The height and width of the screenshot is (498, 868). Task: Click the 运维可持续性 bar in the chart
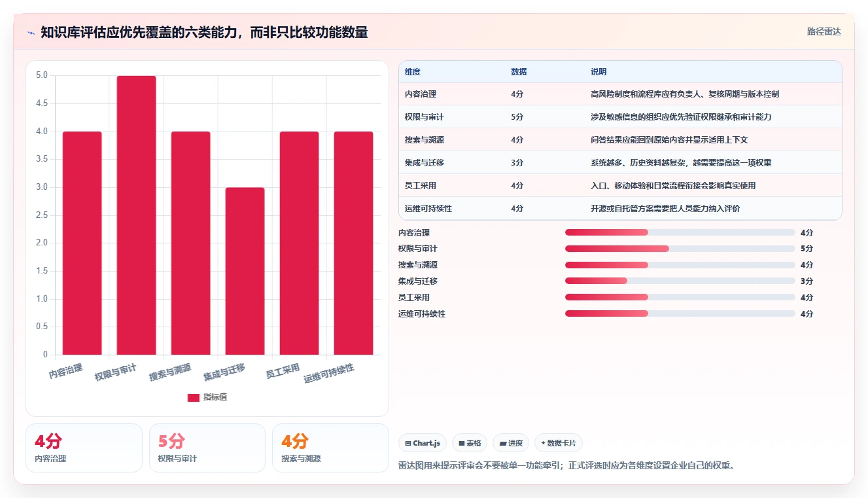[354, 243]
